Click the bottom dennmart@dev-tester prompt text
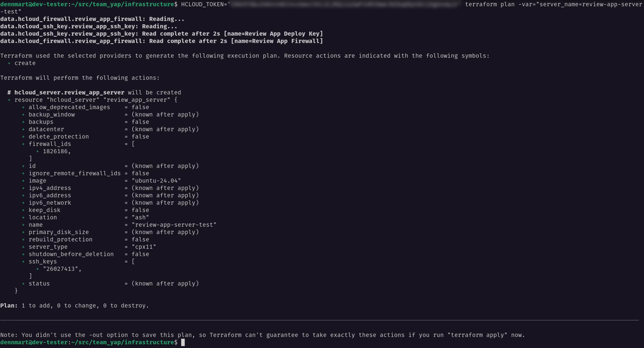The width and height of the screenshot is (644, 348). point(89,343)
